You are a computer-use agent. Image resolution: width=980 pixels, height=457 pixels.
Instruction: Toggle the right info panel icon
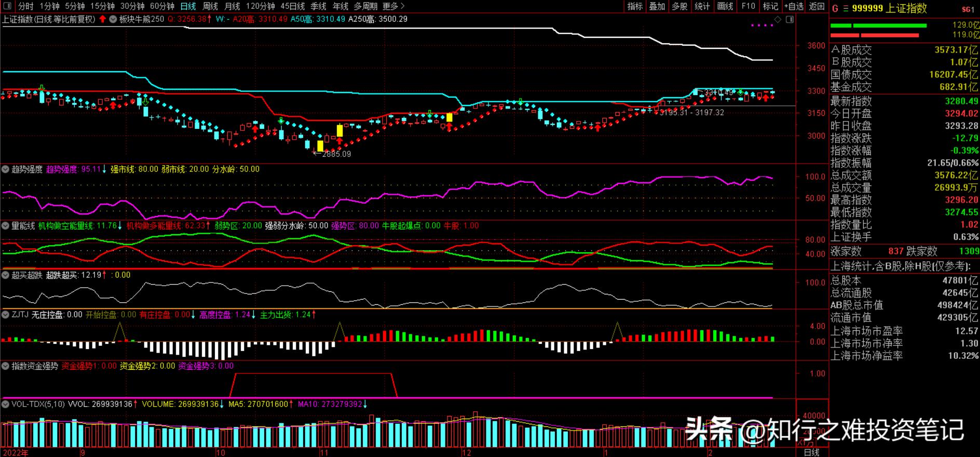click(790, 19)
